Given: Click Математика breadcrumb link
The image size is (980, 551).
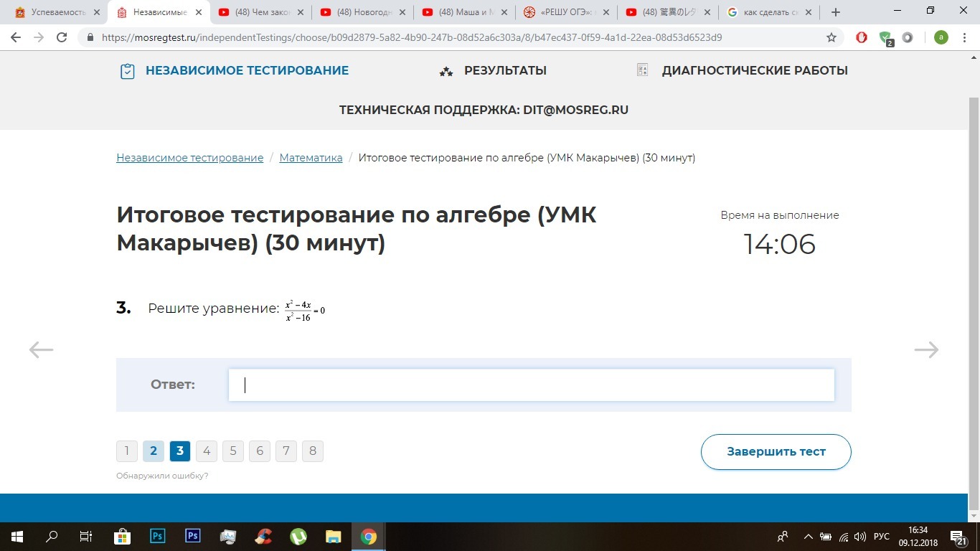Looking at the screenshot, I should click(x=311, y=158).
